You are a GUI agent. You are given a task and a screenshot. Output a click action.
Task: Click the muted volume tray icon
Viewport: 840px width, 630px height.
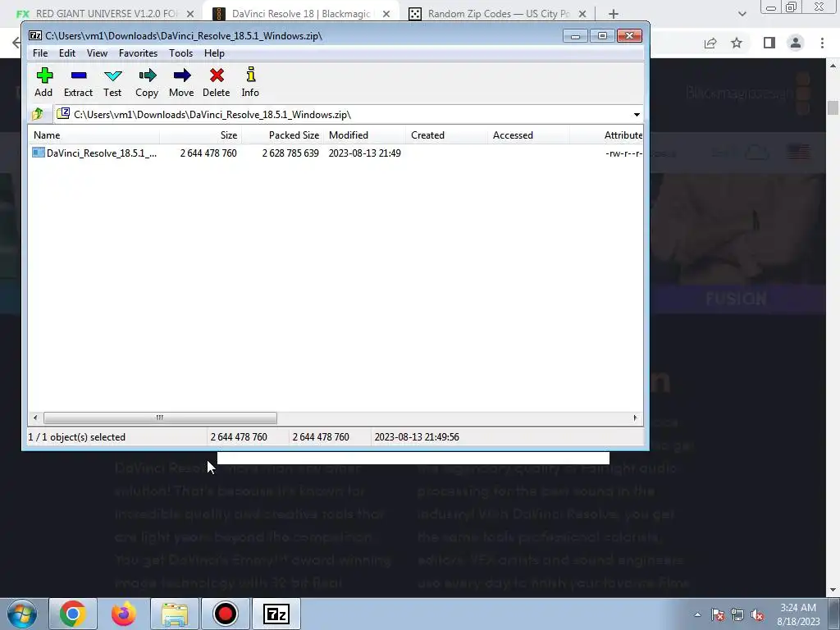[x=757, y=614]
